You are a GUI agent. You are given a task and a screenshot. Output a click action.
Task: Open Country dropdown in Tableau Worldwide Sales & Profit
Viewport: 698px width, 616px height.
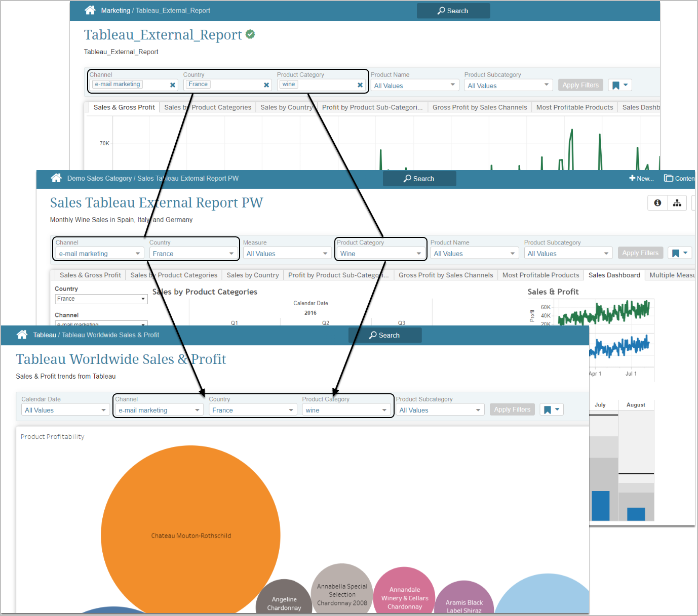(253, 410)
